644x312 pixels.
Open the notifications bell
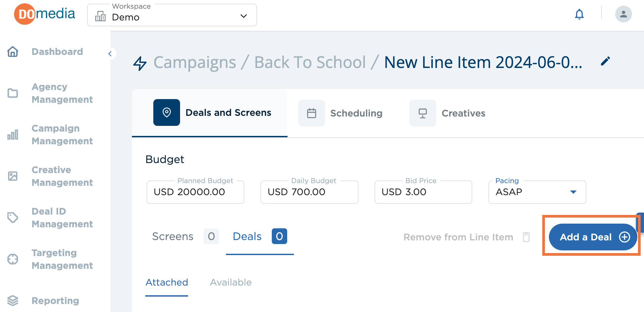point(579,14)
